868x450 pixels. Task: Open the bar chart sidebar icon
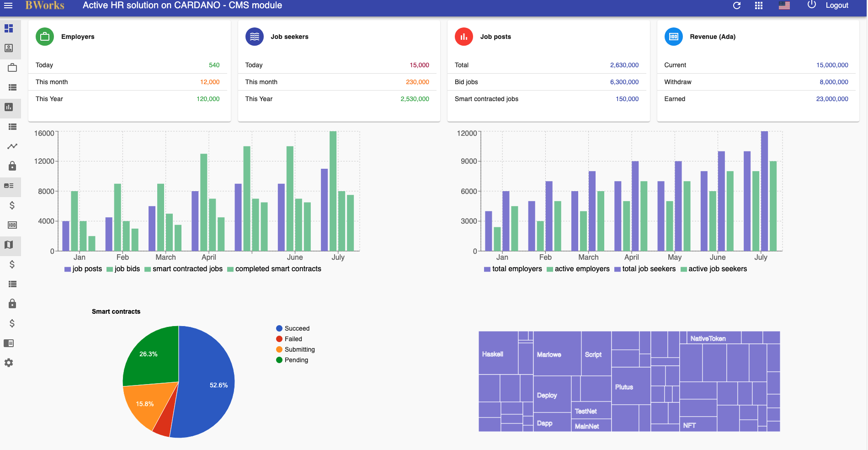click(9, 107)
